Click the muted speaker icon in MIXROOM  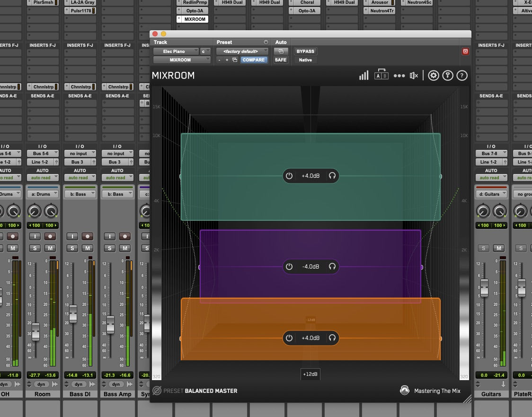point(414,76)
